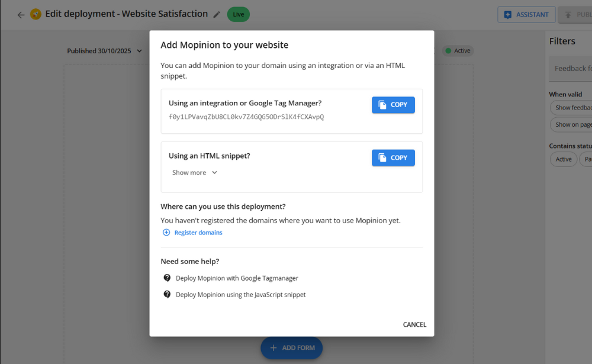Edit the deployment name via the pencil icon
This screenshot has width=592, height=364.
216,14
